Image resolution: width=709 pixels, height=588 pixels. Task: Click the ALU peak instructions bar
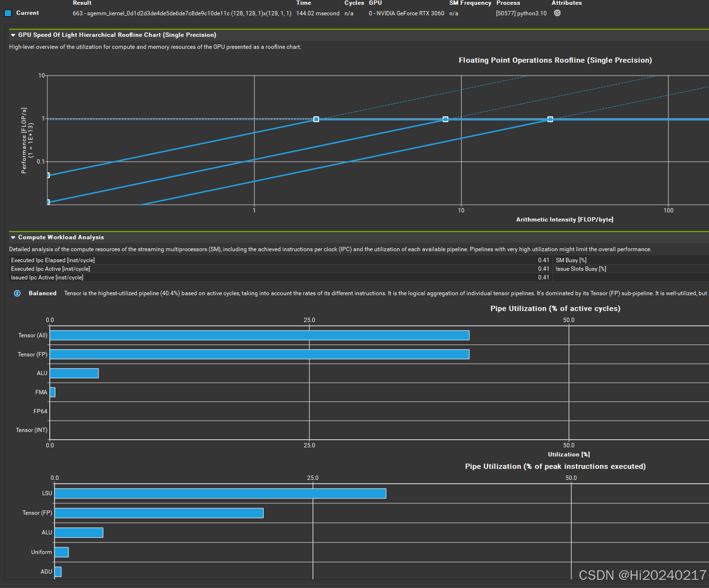[79, 533]
